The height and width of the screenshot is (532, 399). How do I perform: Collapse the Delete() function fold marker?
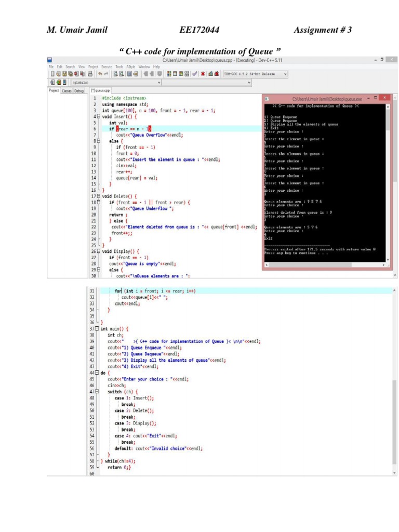[98, 196]
